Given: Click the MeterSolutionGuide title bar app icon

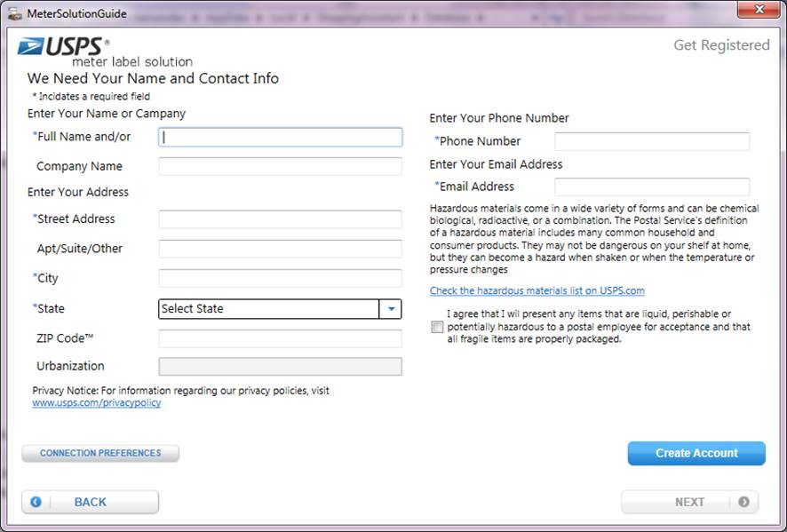Looking at the screenshot, I should (15, 14).
